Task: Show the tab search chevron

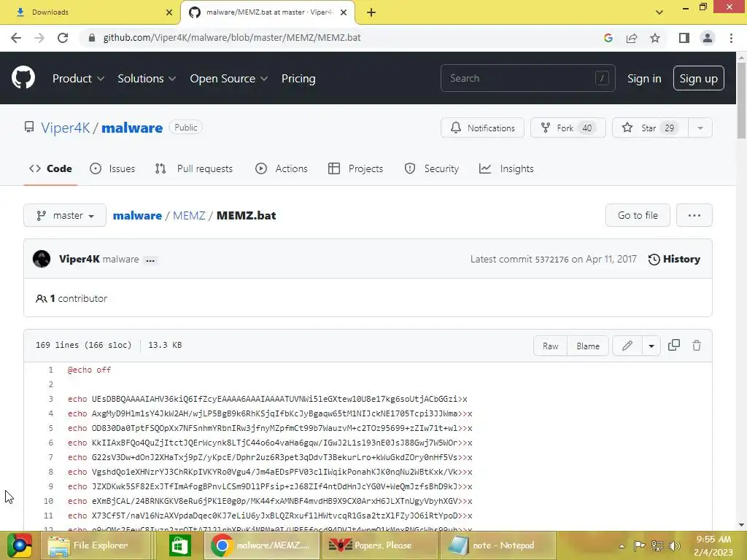Action: tap(659, 12)
